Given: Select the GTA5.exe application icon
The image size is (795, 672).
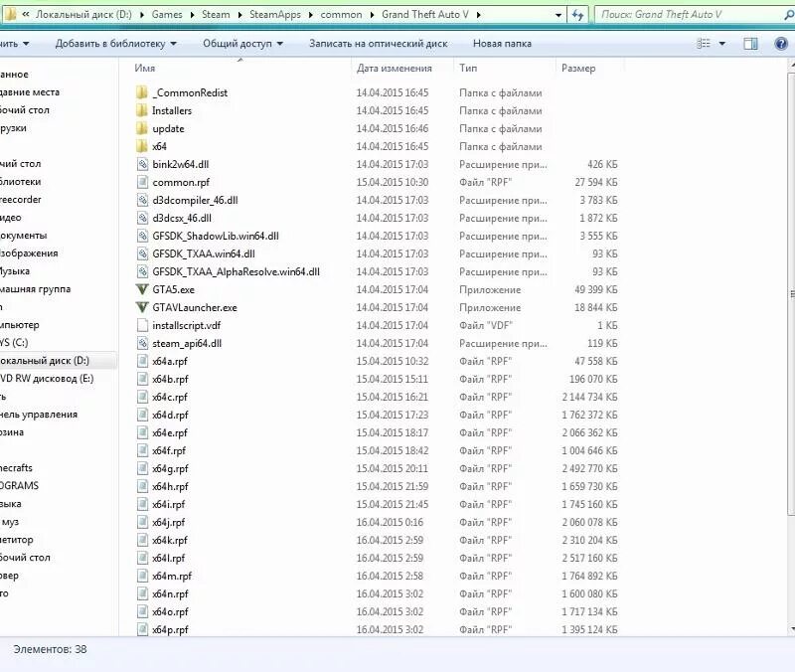Looking at the screenshot, I should pyautogui.click(x=142, y=289).
